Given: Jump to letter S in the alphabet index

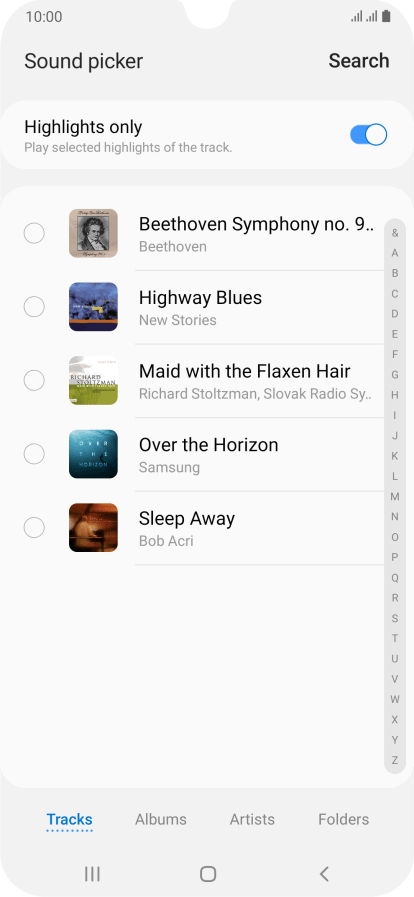Looking at the screenshot, I should 395,618.
